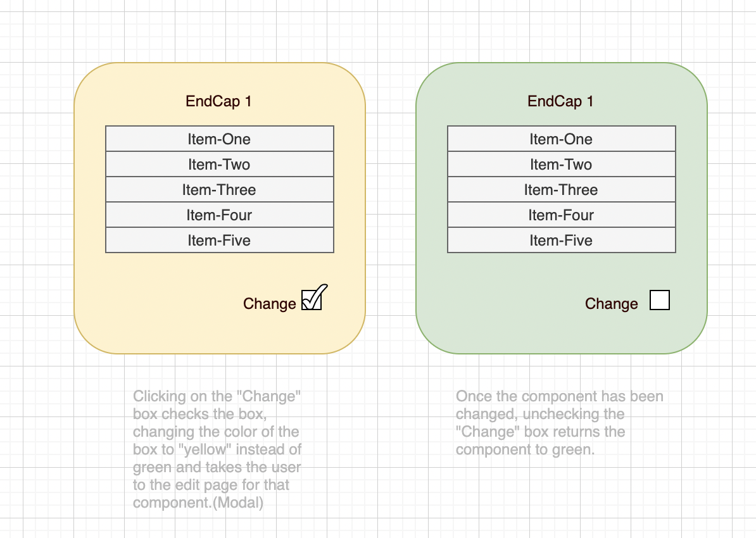
Task: Select Item-Five in the yellow EndCap card
Action: coord(219,240)
